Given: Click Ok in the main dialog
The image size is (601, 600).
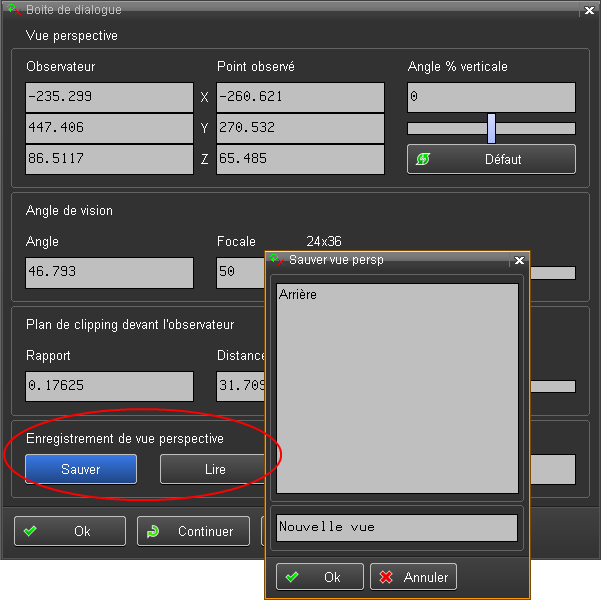Looking at the screenshot, I should click(70, 531).
